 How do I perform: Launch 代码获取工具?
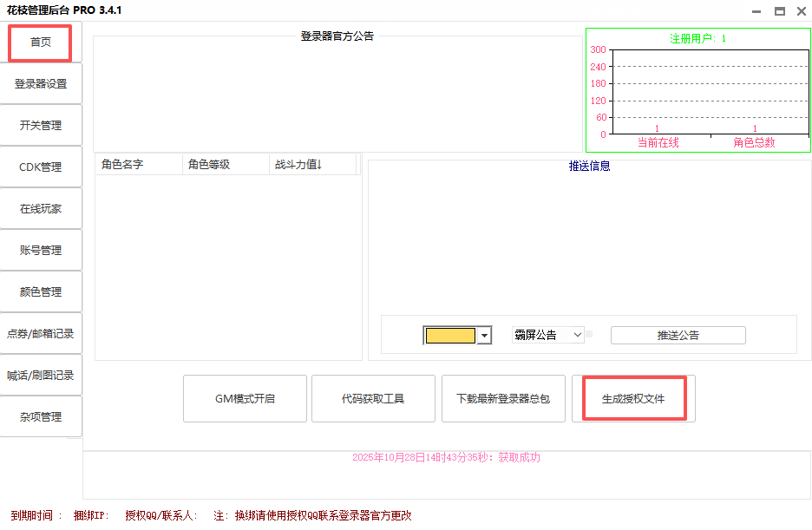click(373, 399)
